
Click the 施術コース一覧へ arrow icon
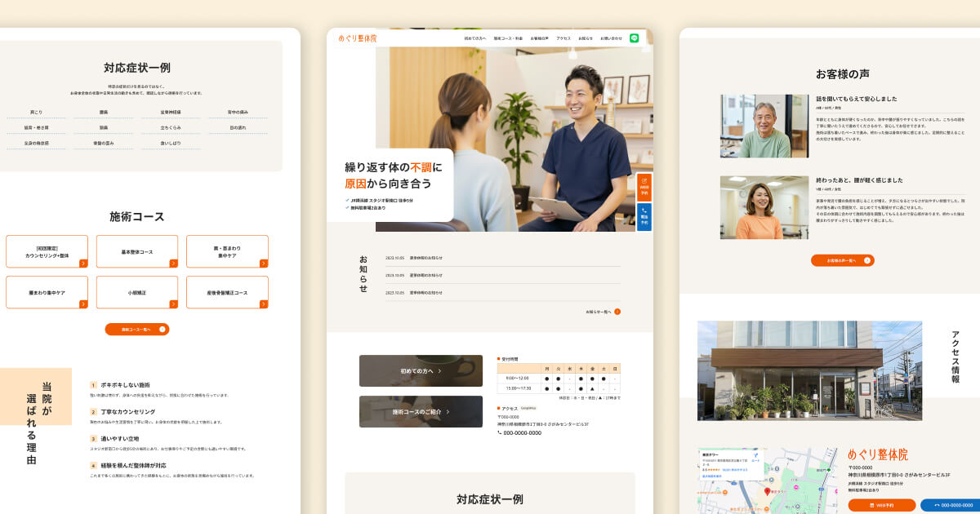pyautogui.click(x=161, y=329)
